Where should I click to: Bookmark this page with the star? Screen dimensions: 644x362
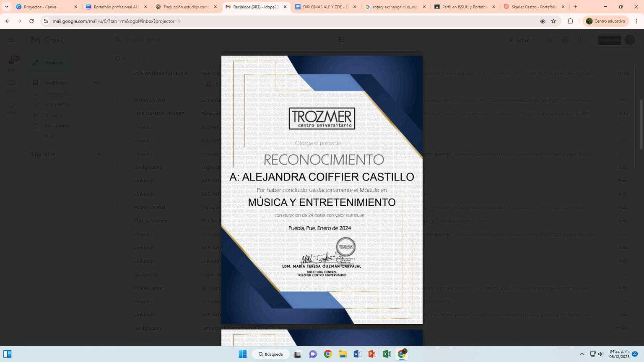click(x=553, y=21)
